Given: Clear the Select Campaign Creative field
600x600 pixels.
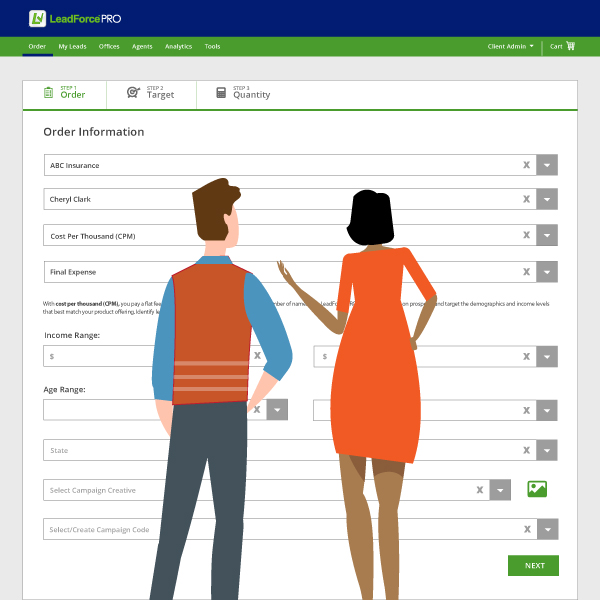Looking at the screenshot, I should point(479,490).
